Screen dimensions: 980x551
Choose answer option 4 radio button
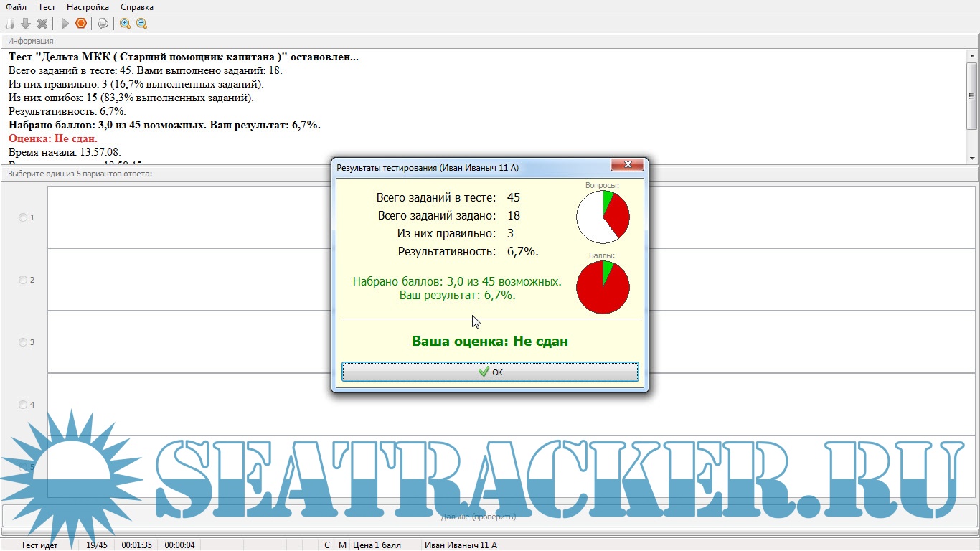click(23, 405)
